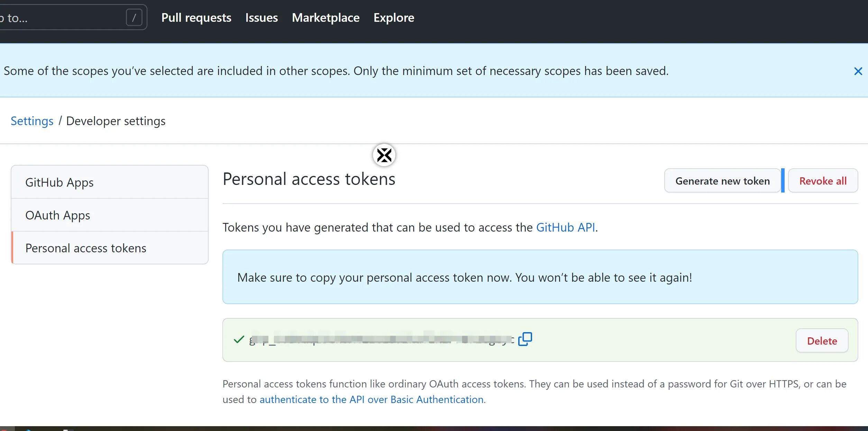Click the GitHub navigation logo area
The height and width of the screenshot is (431, 868).
(0, 17)
